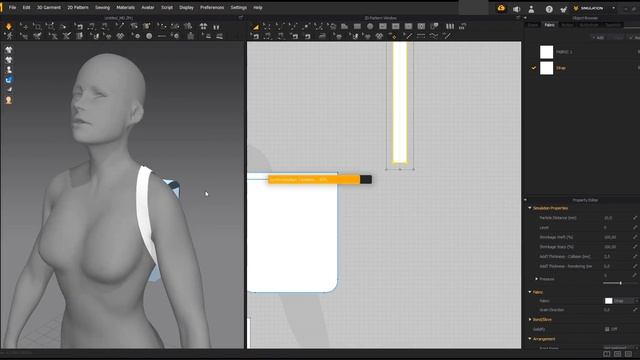Select the Polygon pattern tool
Screen dimensions: 640x360
(344, 27)
